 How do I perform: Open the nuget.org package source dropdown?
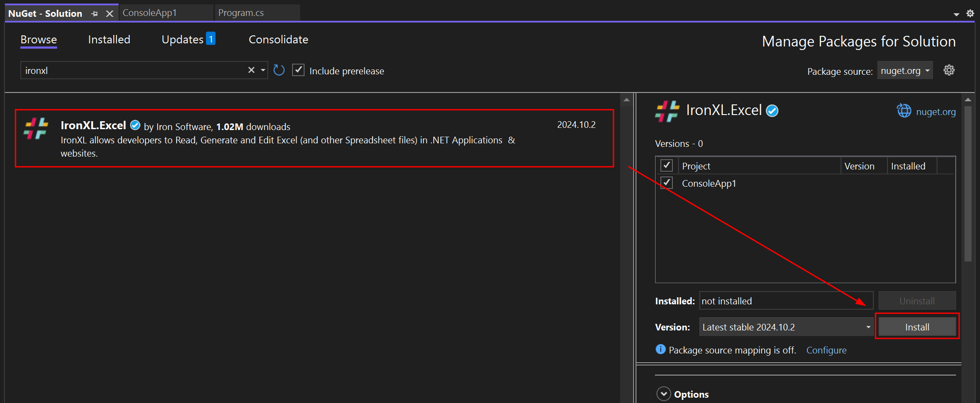tap(905, 70)
